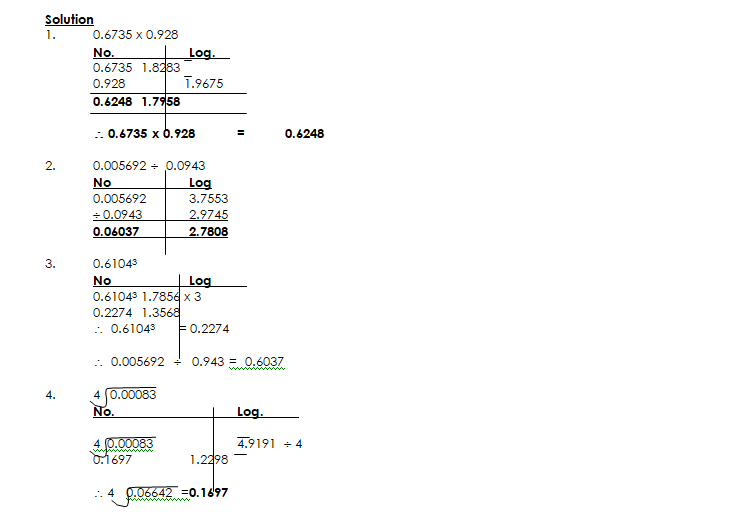
Task: Click the underlined 0.6037 result
Action: [265, 362]
